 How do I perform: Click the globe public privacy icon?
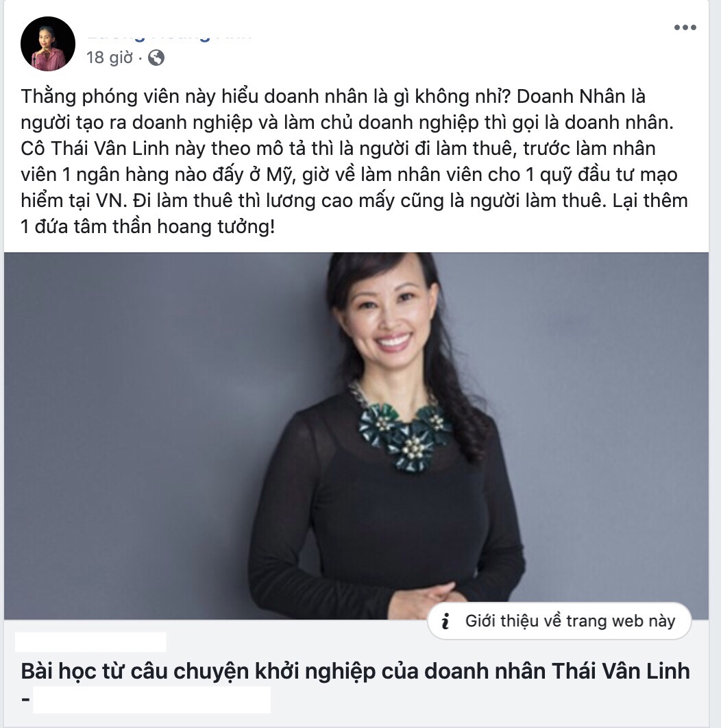click(x=156, y=58)
